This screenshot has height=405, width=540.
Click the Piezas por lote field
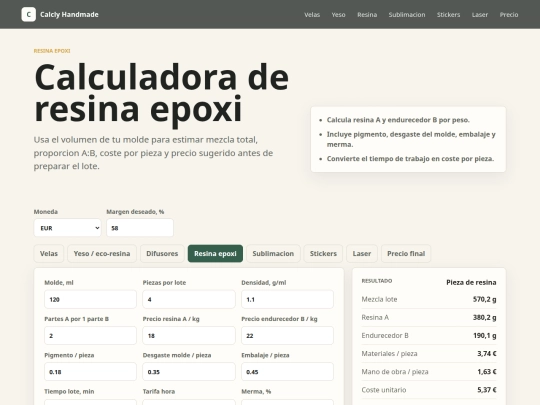[x=189, y=299]
